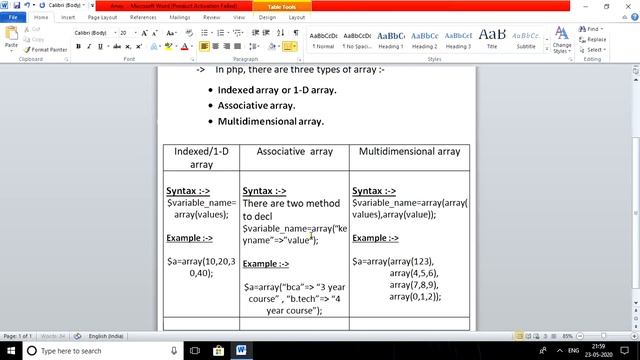Click the Decrease Indent icon
Screen dimensions: 640x360
tap(256, 33)
